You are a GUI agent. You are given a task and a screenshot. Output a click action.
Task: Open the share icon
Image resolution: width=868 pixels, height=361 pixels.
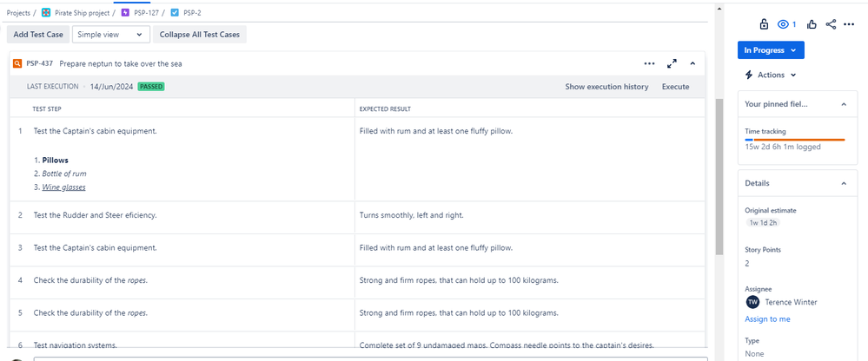coord(831,24)
